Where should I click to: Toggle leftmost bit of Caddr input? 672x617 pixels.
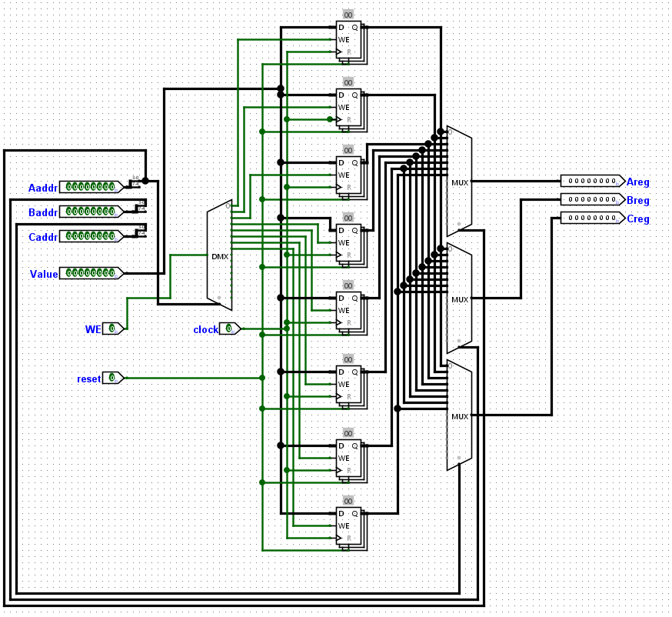(x=69, y=236)
